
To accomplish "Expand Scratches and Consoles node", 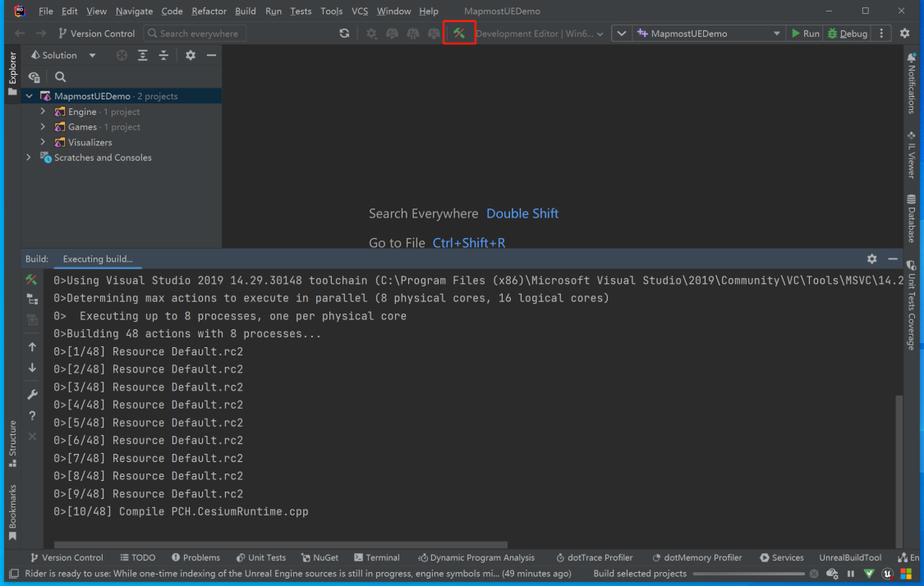I will click(x=29, y=158).
